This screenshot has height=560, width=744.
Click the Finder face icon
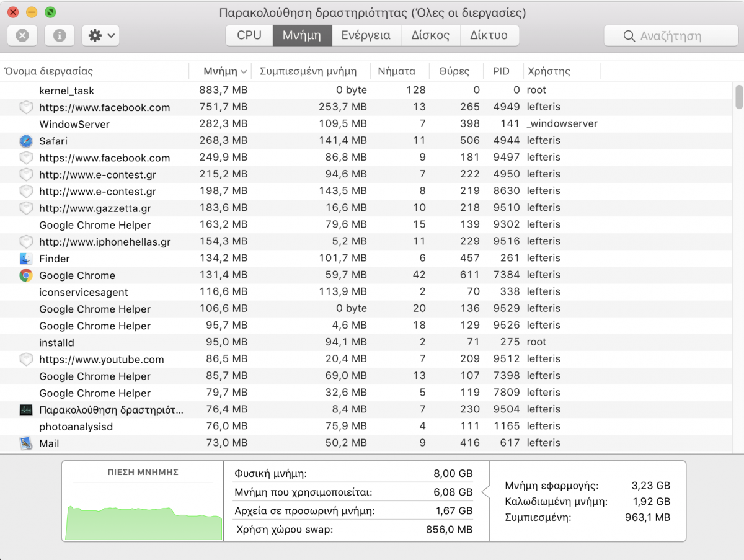[26, 259]
